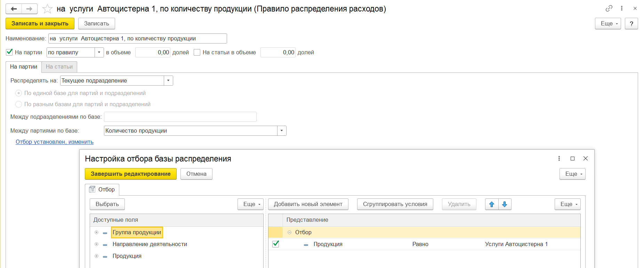Click the 'Равно' comparison cell
The width and height of the screenshot is (644, 268).
point(420,244)
